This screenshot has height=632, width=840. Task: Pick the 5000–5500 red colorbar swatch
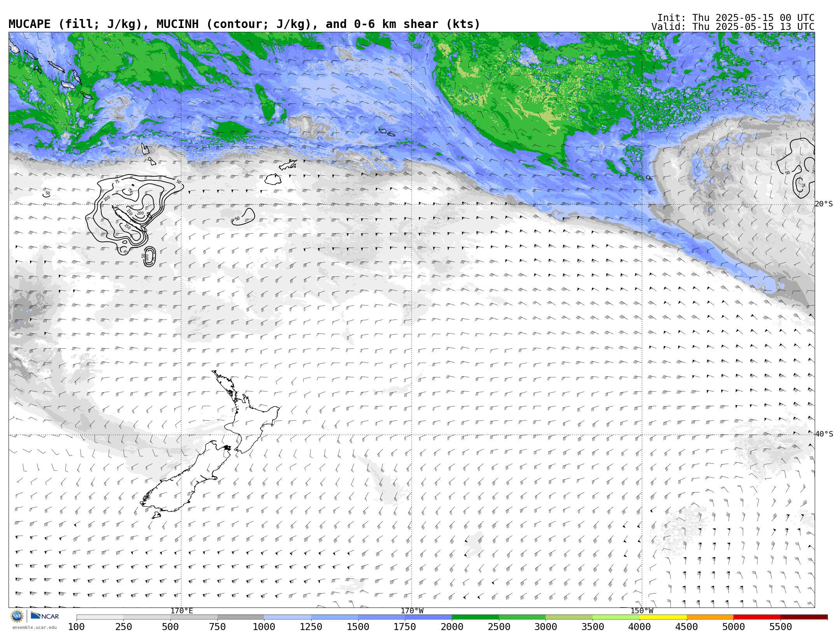[757, 617]
